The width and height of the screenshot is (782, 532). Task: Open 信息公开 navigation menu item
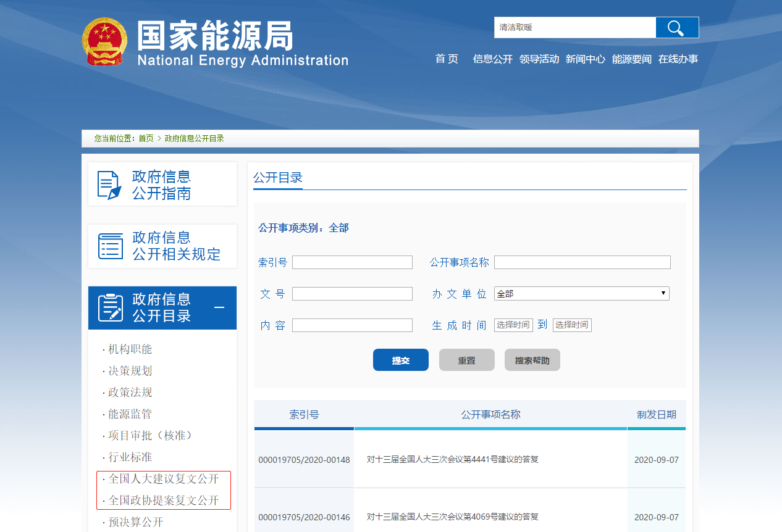click(492, 59)
